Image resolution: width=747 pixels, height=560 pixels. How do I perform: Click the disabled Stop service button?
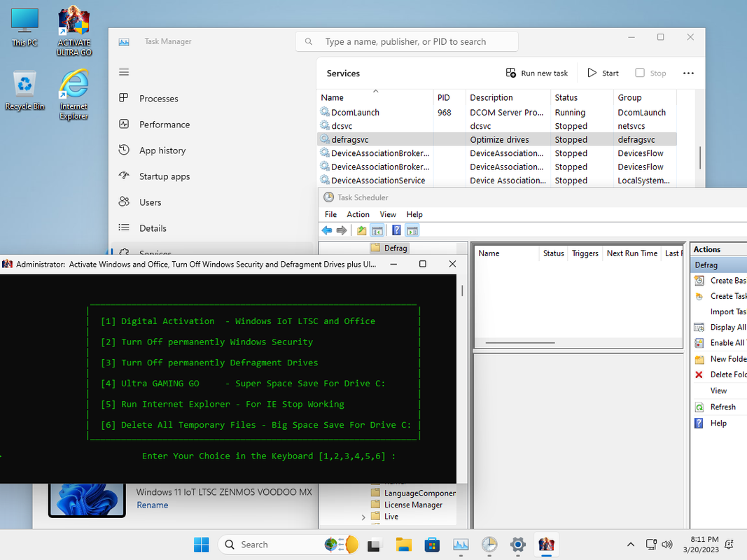click(651, 73)
